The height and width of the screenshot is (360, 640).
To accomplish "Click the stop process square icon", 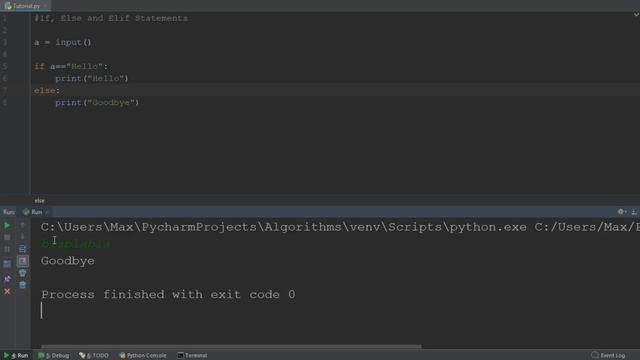I will pos(7,237).
